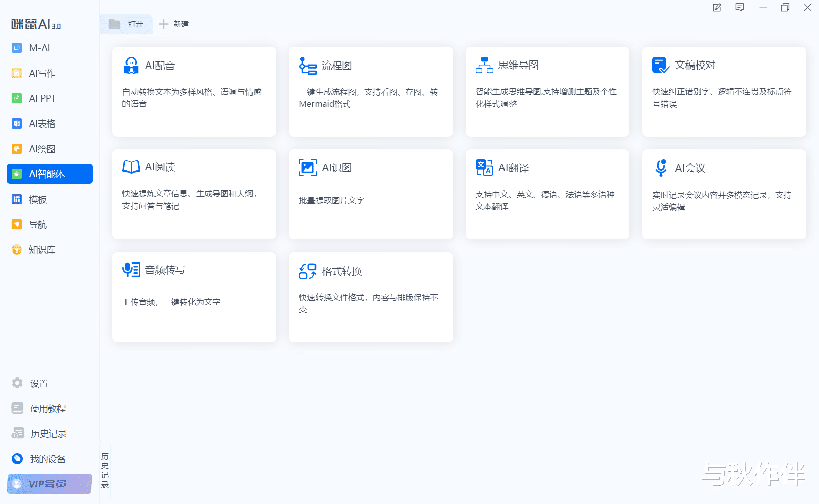The image size is (819, 504).
Task: Restore down the application window
Action: tap(785, 8)
